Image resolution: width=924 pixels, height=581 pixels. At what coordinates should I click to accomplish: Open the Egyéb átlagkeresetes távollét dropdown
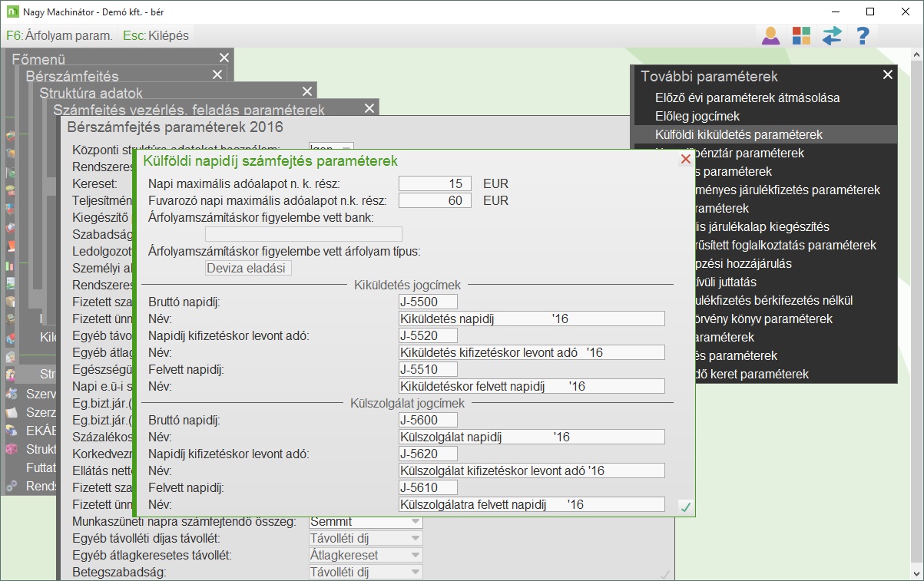pos(416,555)
